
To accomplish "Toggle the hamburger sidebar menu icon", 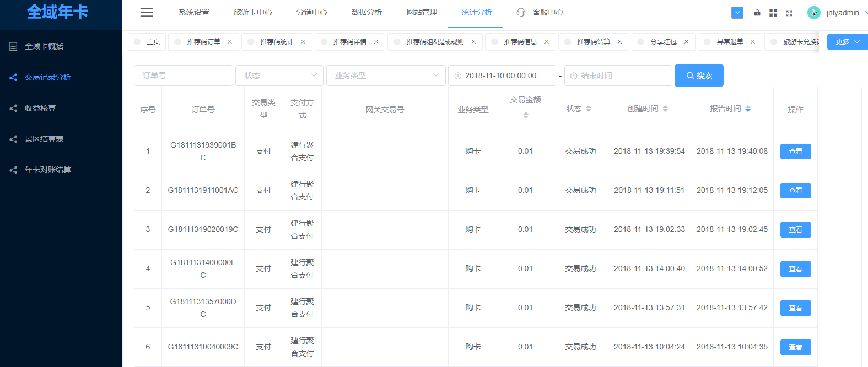I will pyautogui.click(x=147, y=13).
